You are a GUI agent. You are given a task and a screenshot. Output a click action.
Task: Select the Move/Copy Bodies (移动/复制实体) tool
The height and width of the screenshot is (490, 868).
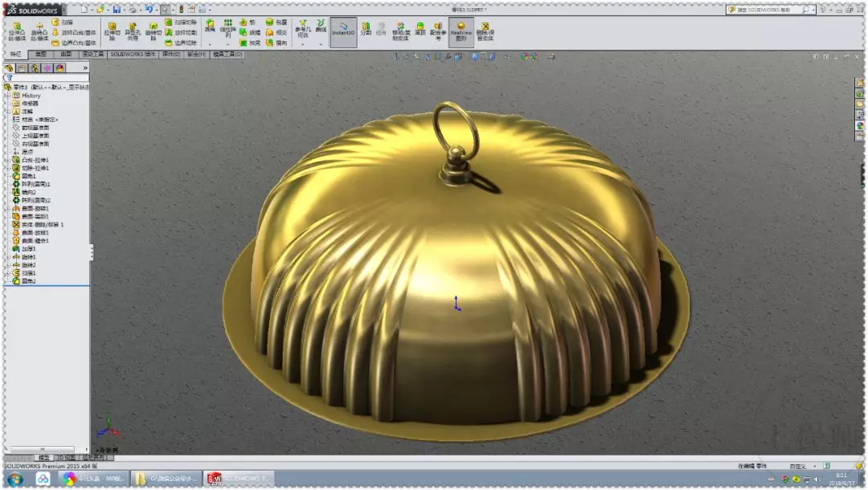pyautogui.click(x=400, y=31)
